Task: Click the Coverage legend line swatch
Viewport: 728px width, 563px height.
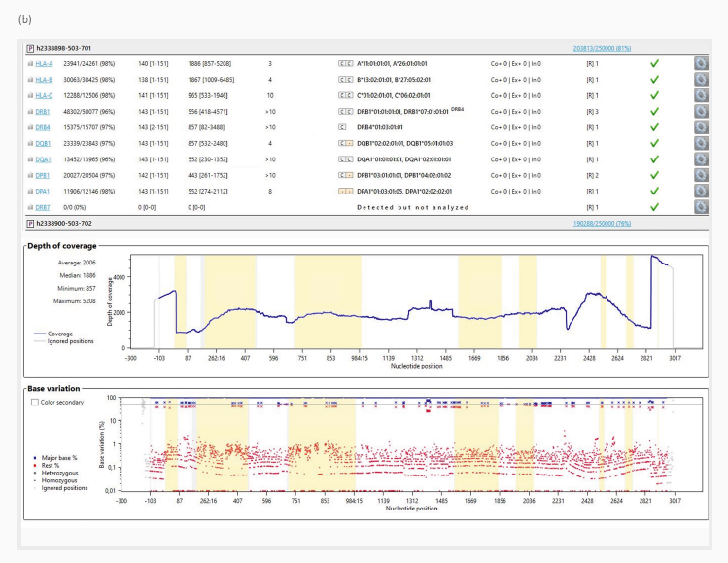Action: [40, 332]
